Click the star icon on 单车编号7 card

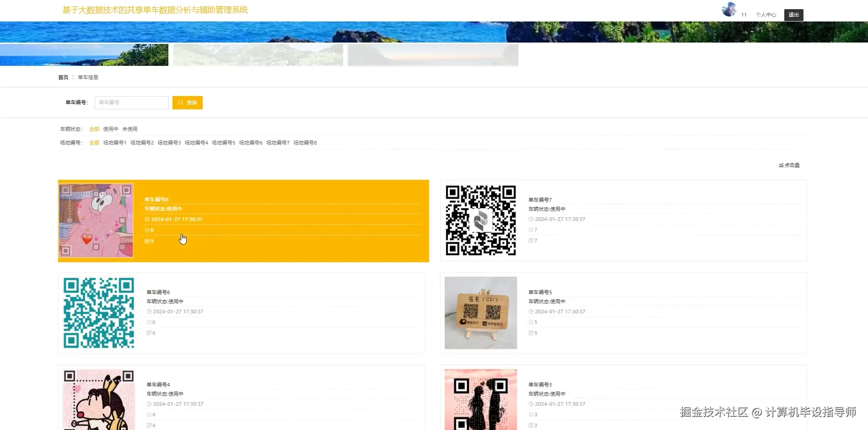tap(531, 230)
